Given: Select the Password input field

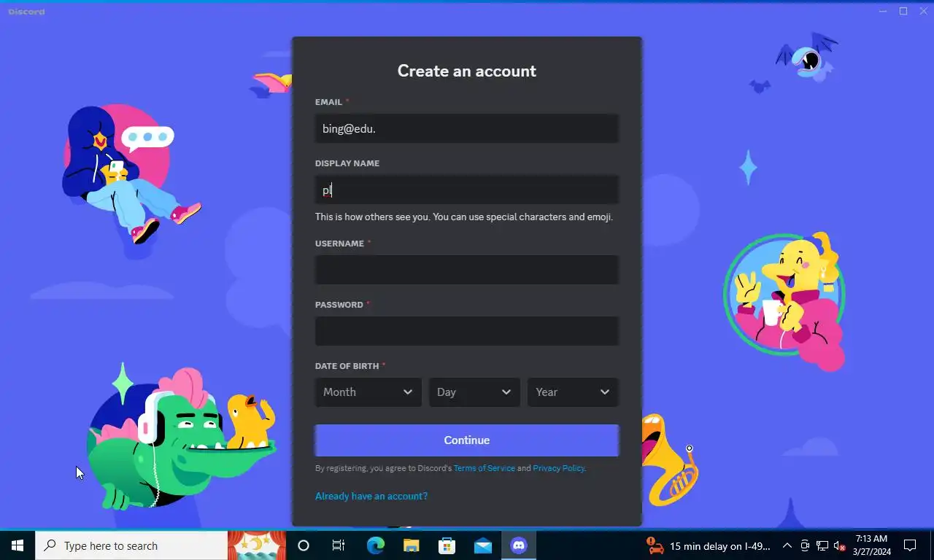Looking at the screenshot, I should [467, 331].
